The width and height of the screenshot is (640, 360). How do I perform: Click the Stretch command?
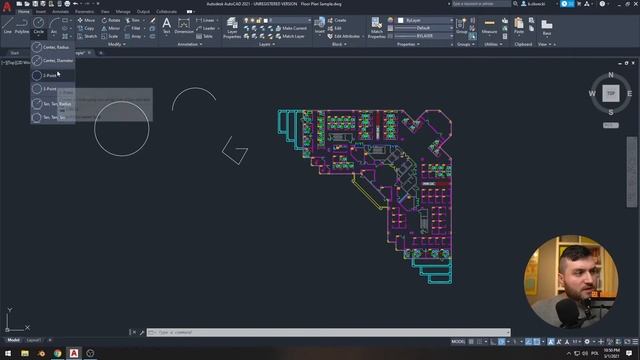point(87,36)
